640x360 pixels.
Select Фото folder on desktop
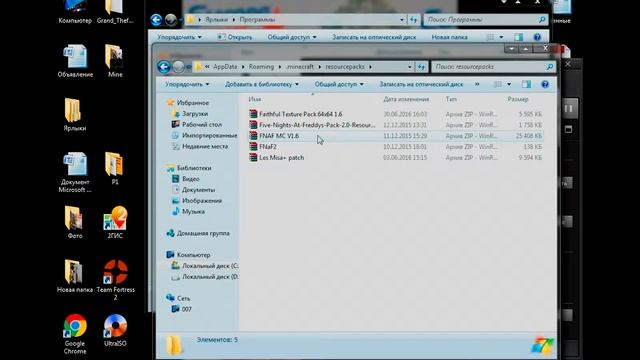click(75, 223)
